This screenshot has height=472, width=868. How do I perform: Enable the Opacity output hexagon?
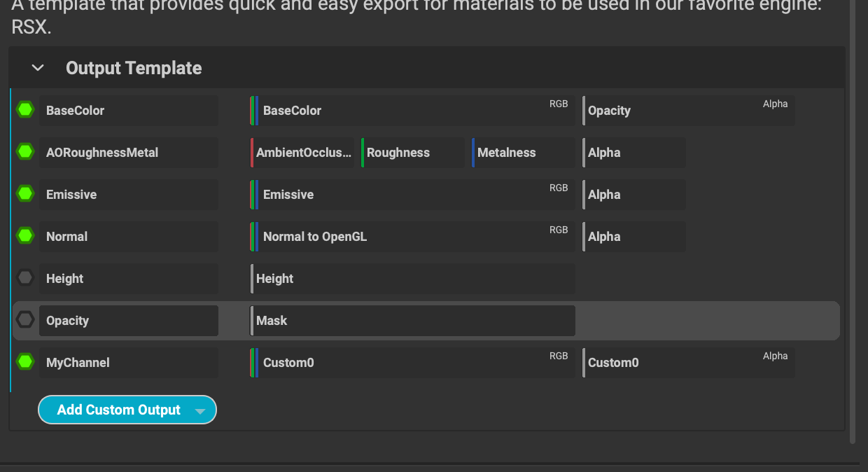(26, 320)
